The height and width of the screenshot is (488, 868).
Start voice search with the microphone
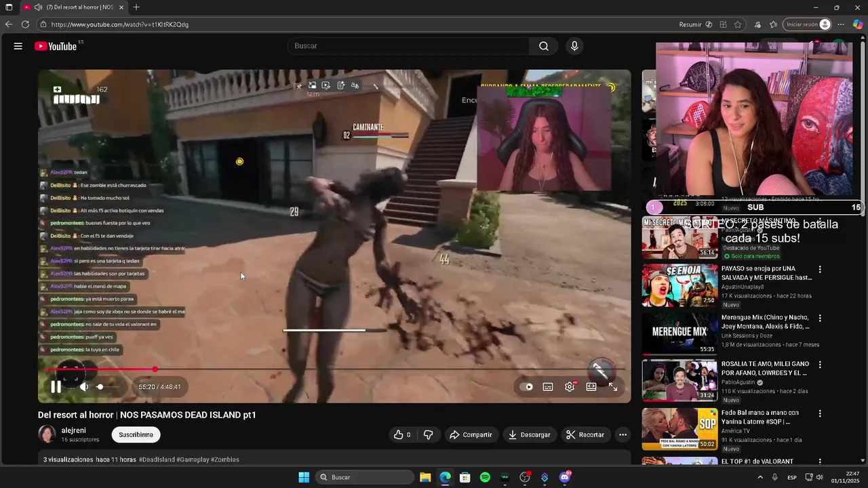coord(574,46)
